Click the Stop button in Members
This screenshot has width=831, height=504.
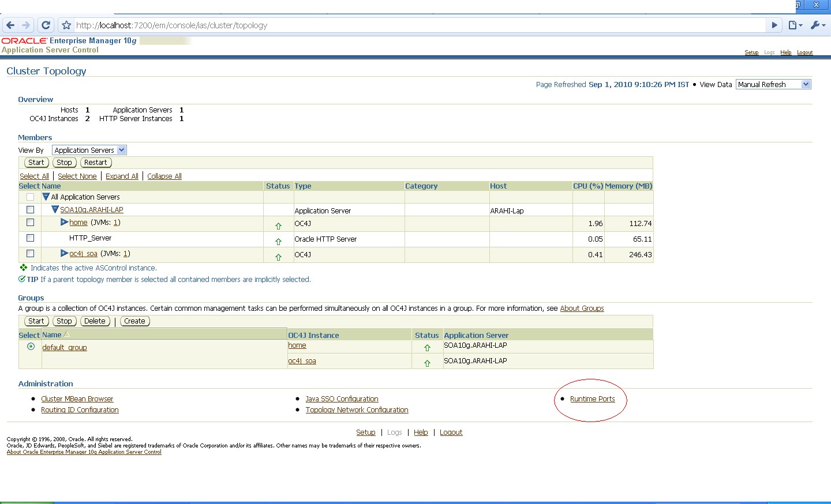coord(65,163)
